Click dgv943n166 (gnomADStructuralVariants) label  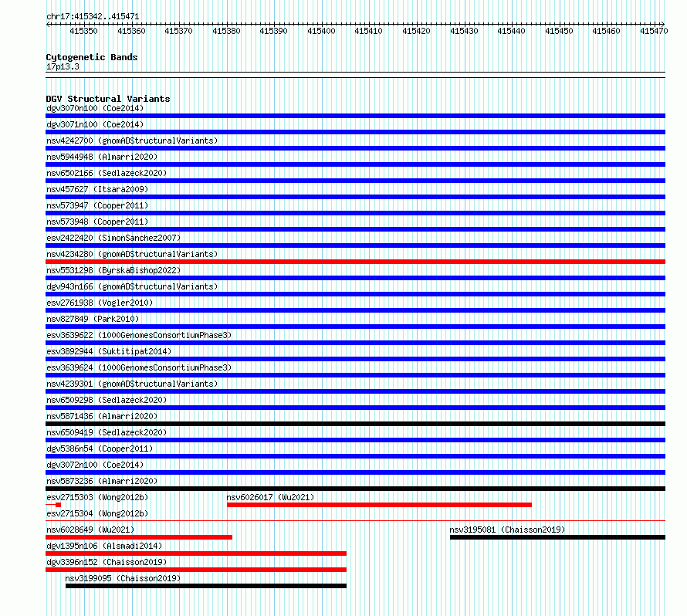[x=132, y=286]
